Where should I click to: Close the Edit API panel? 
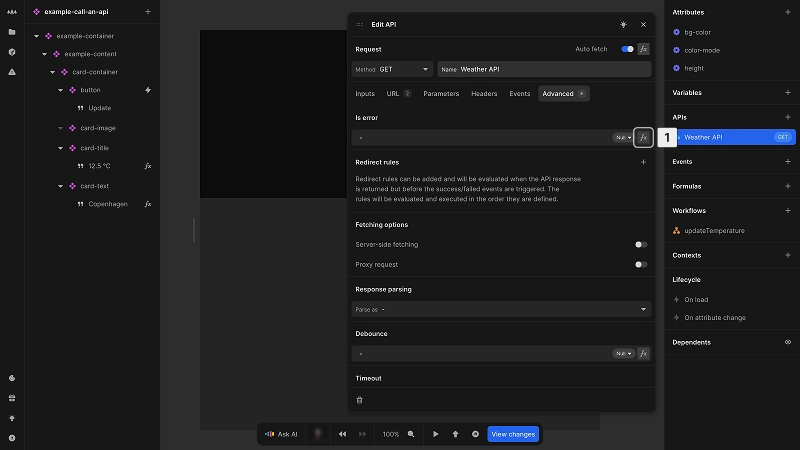pos(643,24)
